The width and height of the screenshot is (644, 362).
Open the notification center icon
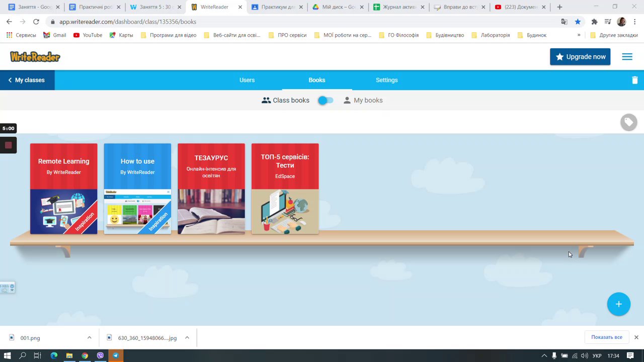(x=630, y=355)
